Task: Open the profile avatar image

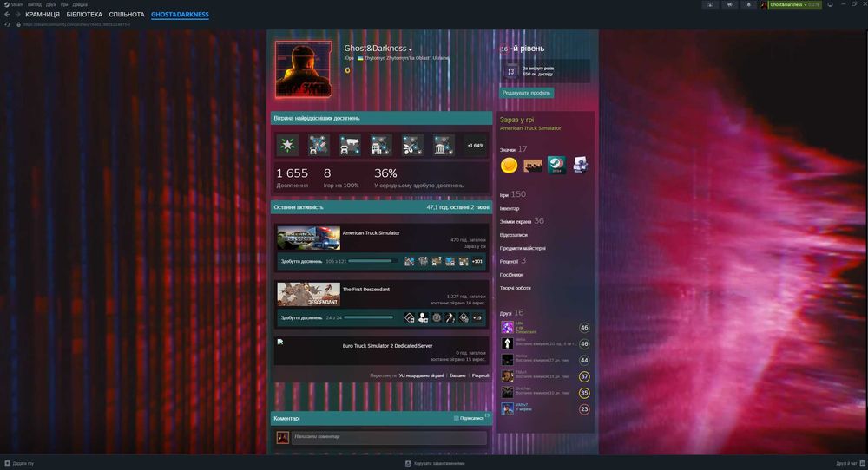Action: point(304,69)
